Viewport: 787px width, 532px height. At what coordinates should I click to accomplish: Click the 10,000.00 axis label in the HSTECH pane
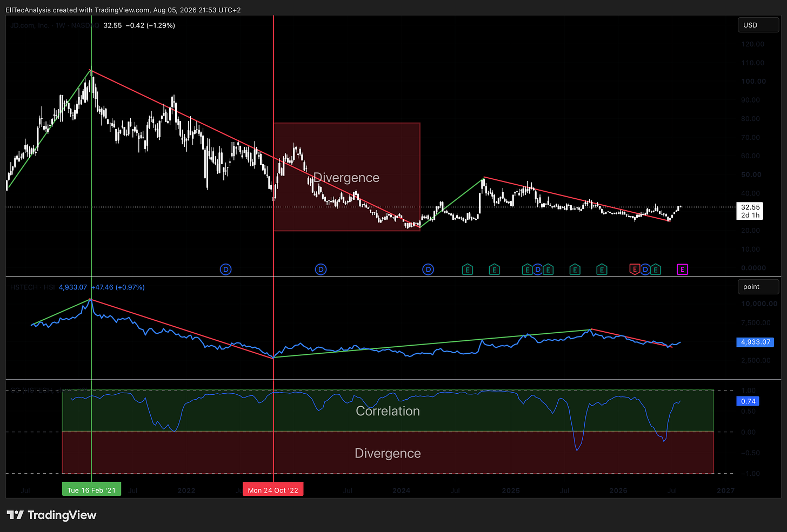click(759, 304)
